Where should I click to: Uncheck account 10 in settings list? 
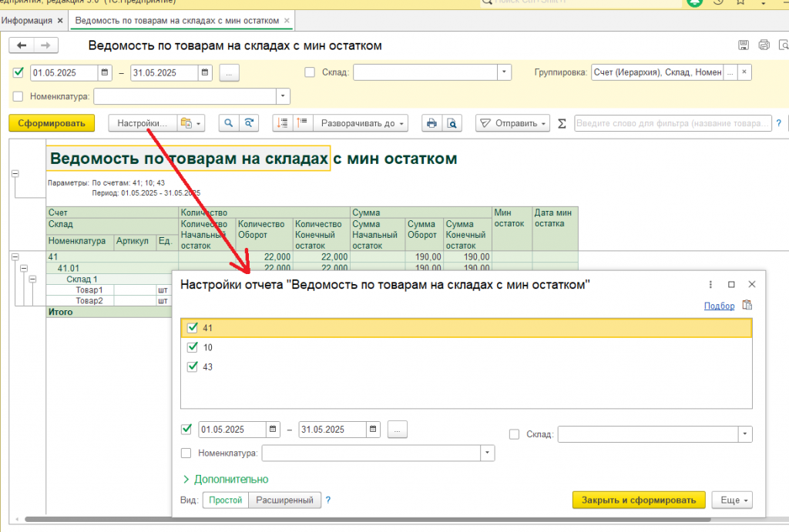pyautogui.click(x=192, y=347)
